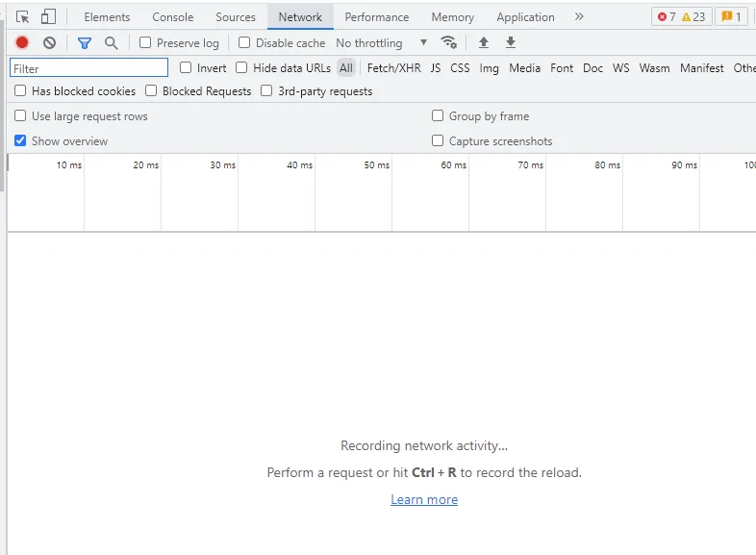This screenshot has width=756, height=555.
Task: Filter requests by Img type
Action: pos(489,68)
